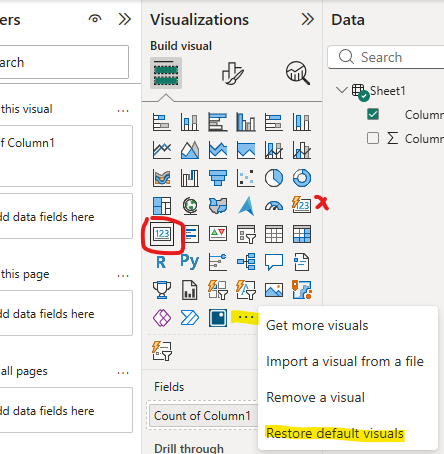Open the Analytics magnifier tab

[x=298, y=73]
